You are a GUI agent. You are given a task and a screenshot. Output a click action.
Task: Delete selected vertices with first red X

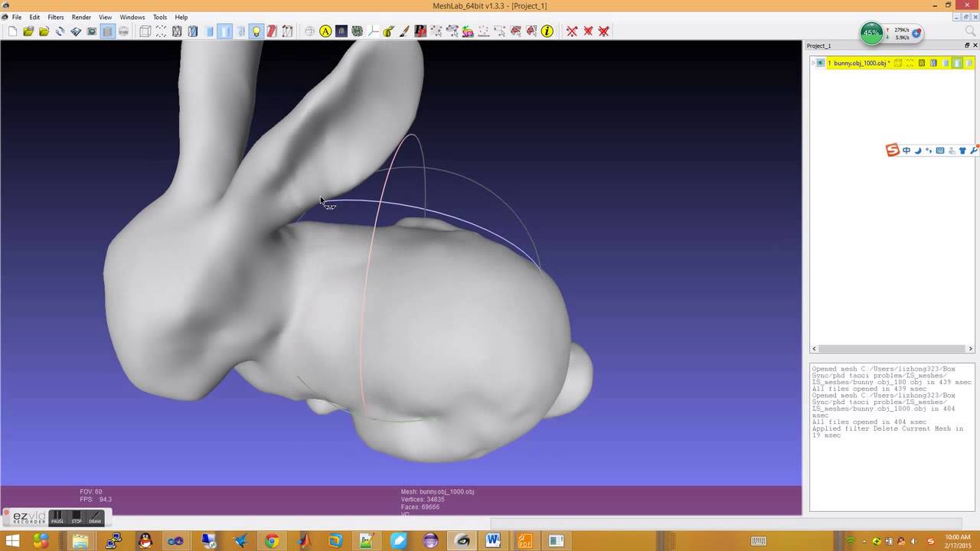pyautogui.click(x=572, y=31)
